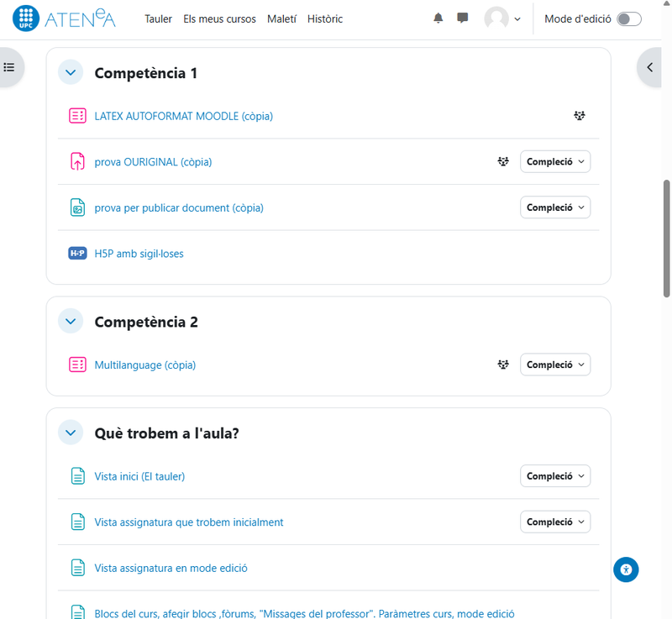Toggle the Mode d'edició switch
This screenshot has height=619, width=672.
tap(628, 18)
